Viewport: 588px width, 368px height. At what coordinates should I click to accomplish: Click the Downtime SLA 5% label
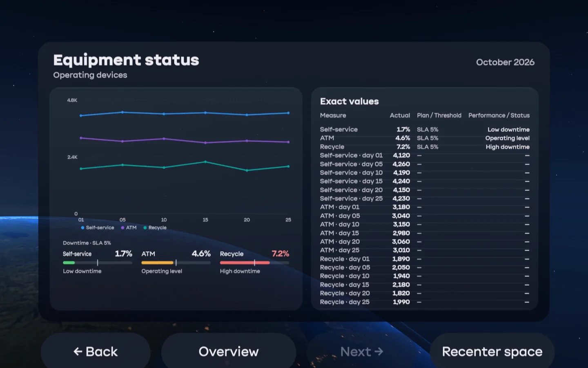87,243
